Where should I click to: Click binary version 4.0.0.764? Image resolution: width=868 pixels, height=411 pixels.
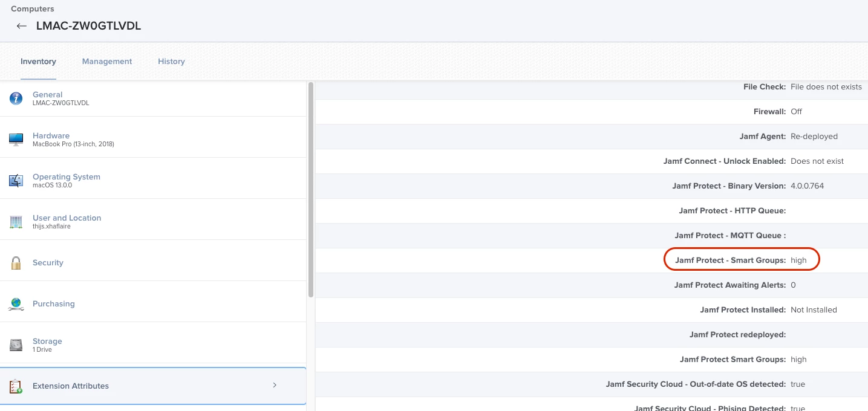[x=808, y=186]
